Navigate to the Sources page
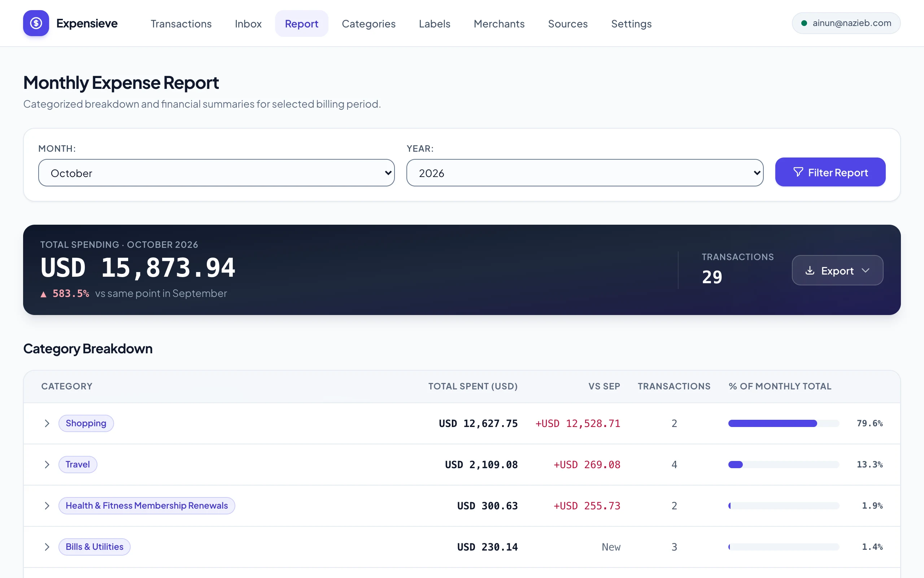The image size is (924, 578). 568,24
